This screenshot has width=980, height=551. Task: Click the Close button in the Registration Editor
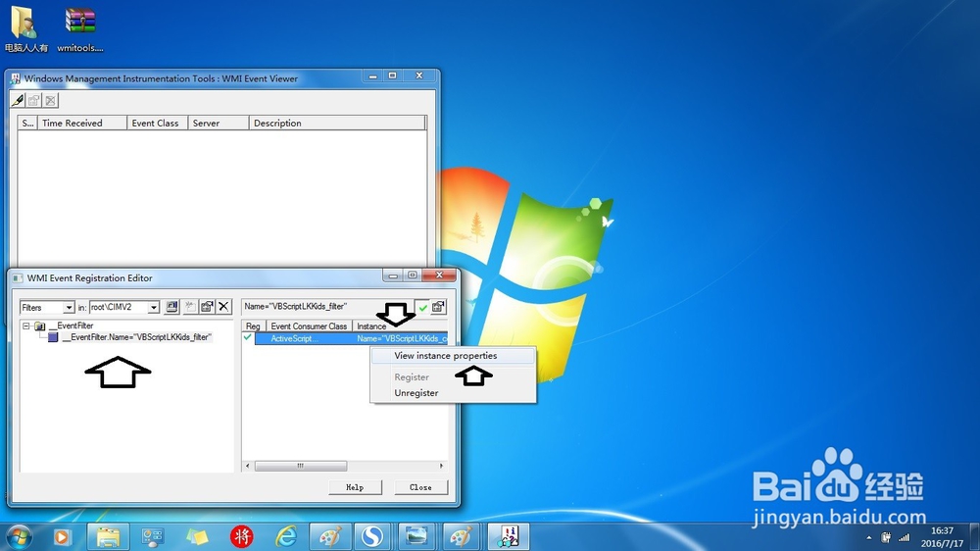pyautogui.click(x=420, y=487)
